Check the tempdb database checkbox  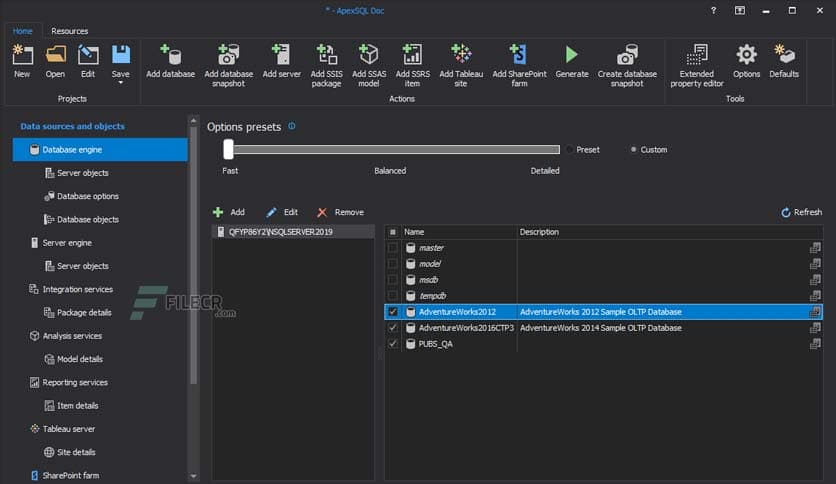pos(393,296)
